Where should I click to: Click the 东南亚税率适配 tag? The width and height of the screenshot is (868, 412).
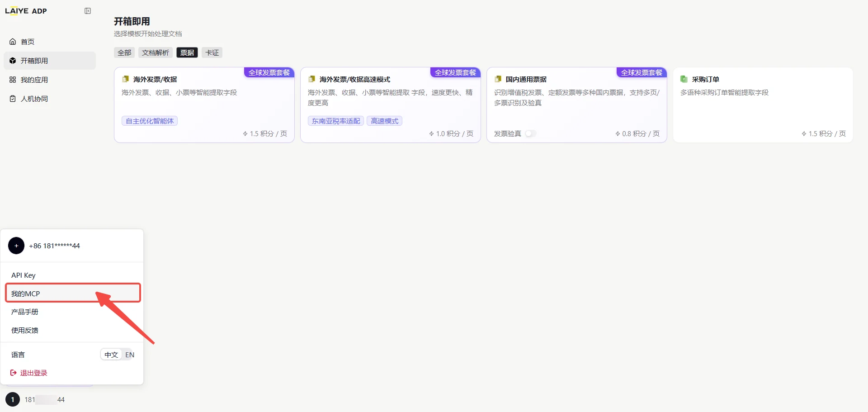336,121
